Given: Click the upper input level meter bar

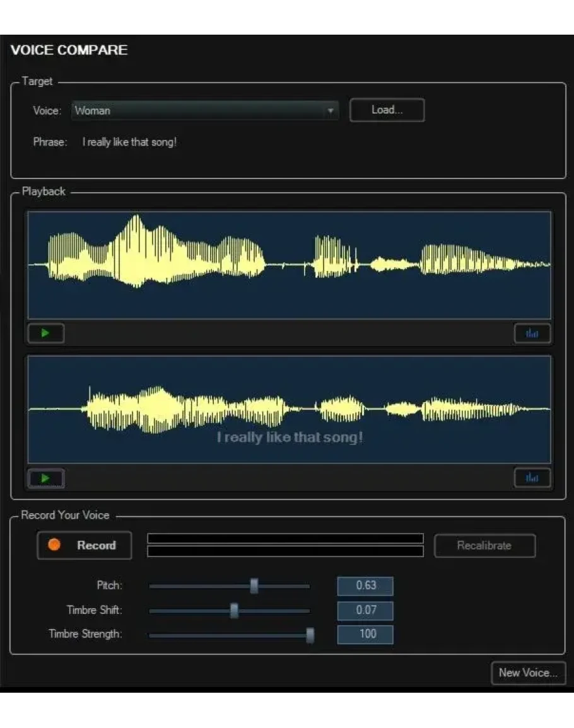Looking at the screenshot, I should (x=285, y=538).
